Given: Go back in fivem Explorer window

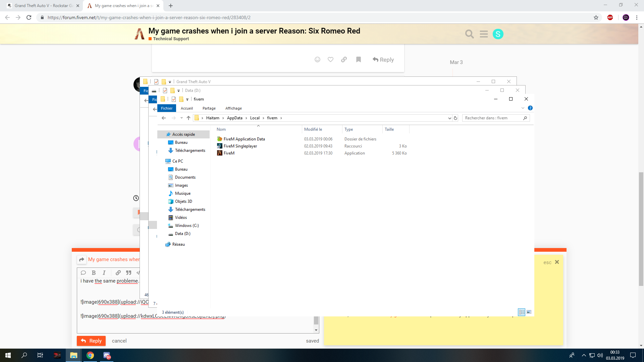Looking at the screenshot, I should 164,118.
